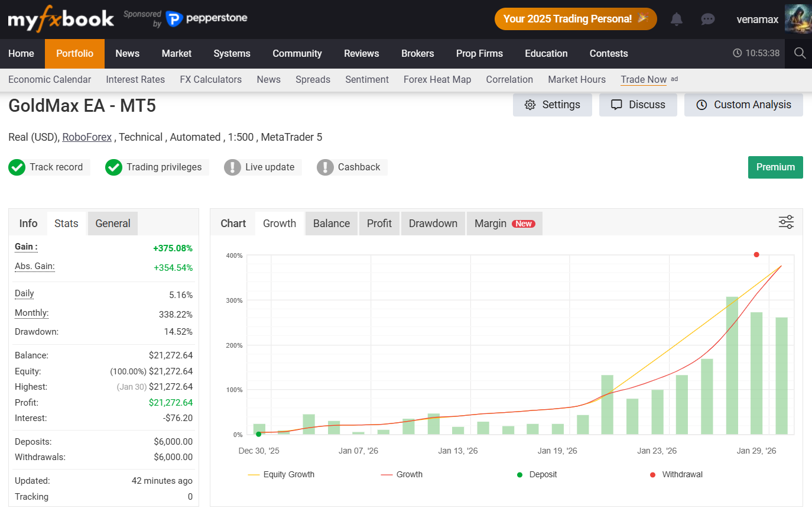Click the green Premium button
The image size is (812, 508).
[x=775, y=167]
